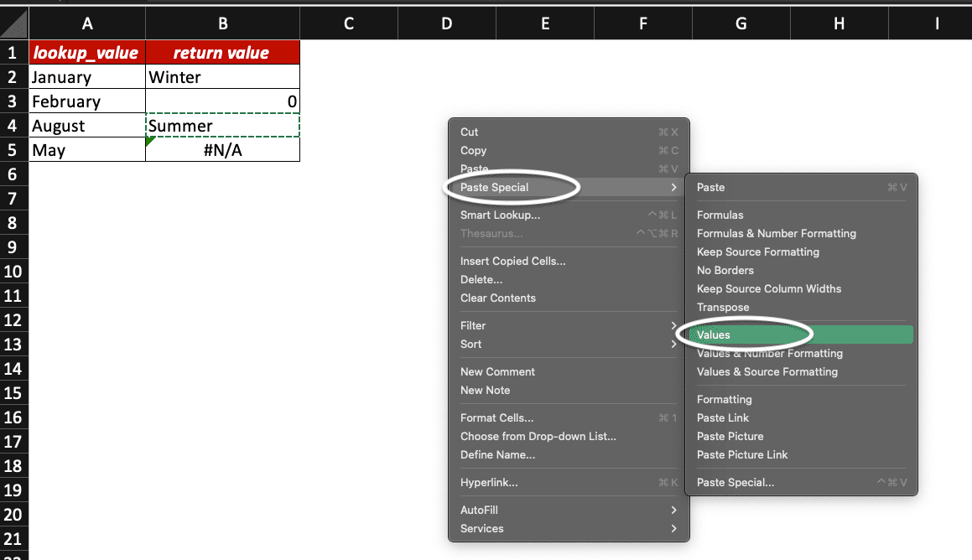Select Keep Source Formatting paste option
972x560 pixels.
(x=758, y=251)
